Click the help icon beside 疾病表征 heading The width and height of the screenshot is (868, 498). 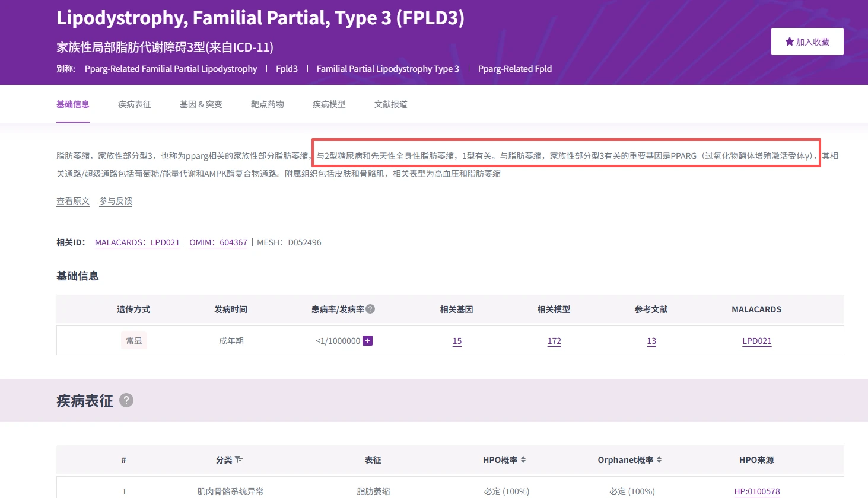click(125, 400)
